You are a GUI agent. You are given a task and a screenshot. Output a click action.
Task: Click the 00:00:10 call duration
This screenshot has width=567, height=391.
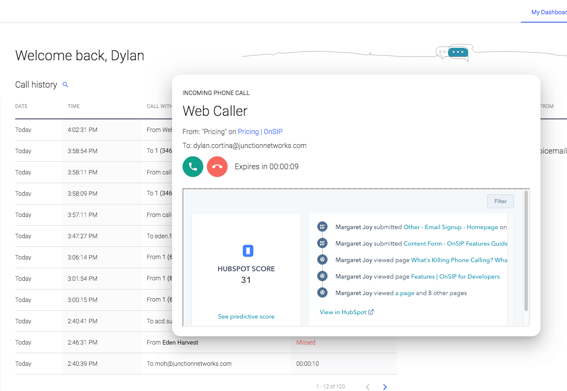click(x=307, y=364)
